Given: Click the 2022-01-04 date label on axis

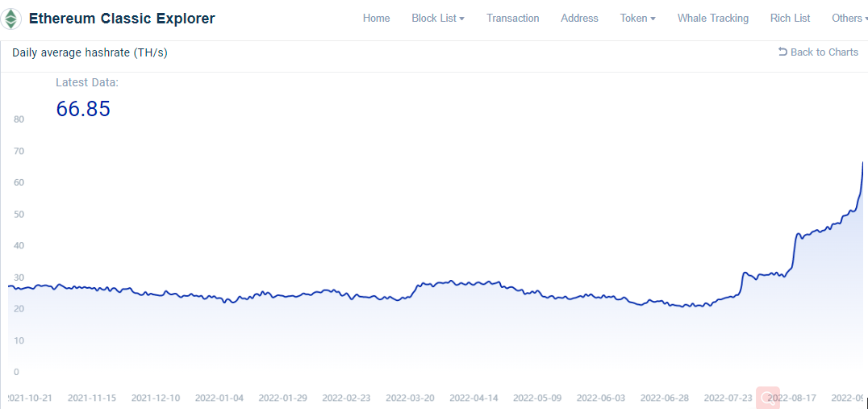Looking at the screenshot, I should click(219, 398).
